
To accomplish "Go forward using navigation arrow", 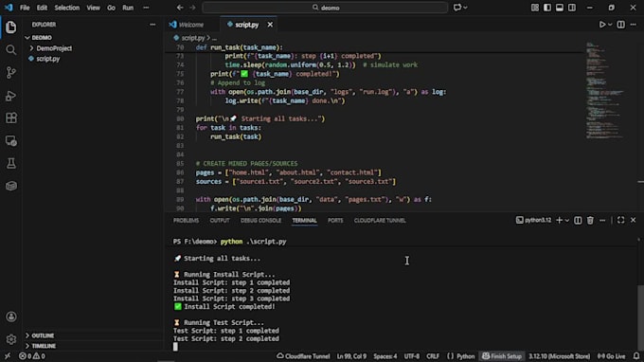I will coord(192,8).
